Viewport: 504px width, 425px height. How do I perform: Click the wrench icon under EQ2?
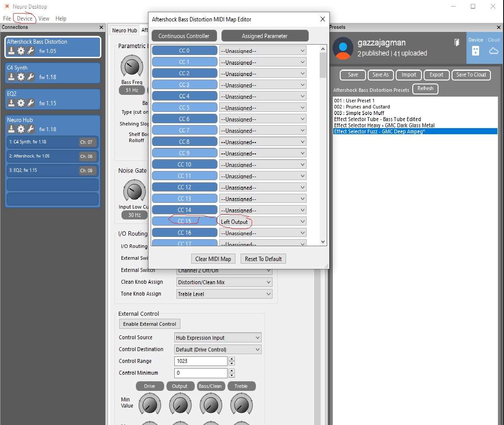[x=31, y=103]
